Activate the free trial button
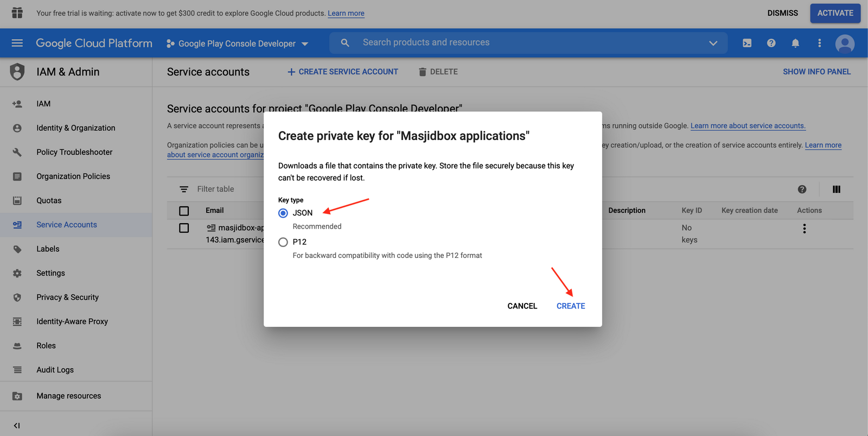 click(835, 13)
